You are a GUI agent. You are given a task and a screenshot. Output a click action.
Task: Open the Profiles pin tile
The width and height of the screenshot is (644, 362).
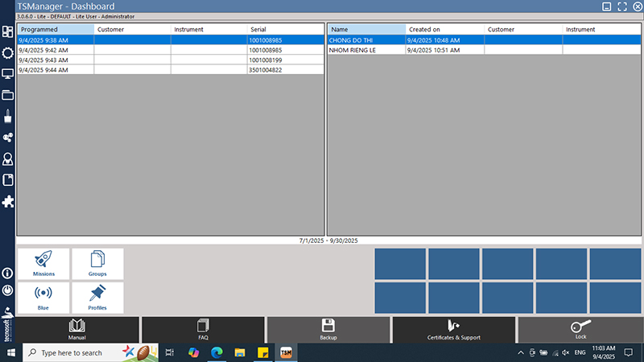coord(97,297)
